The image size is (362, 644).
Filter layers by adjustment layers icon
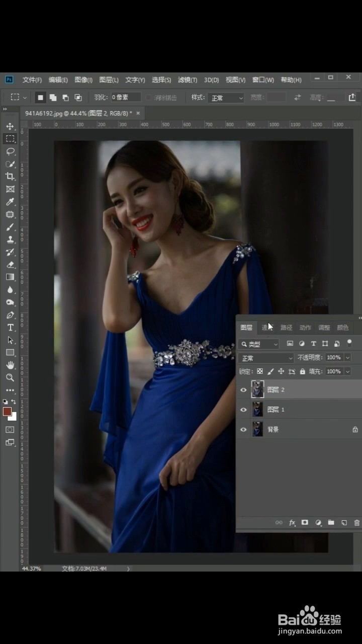tap(302, 344)
